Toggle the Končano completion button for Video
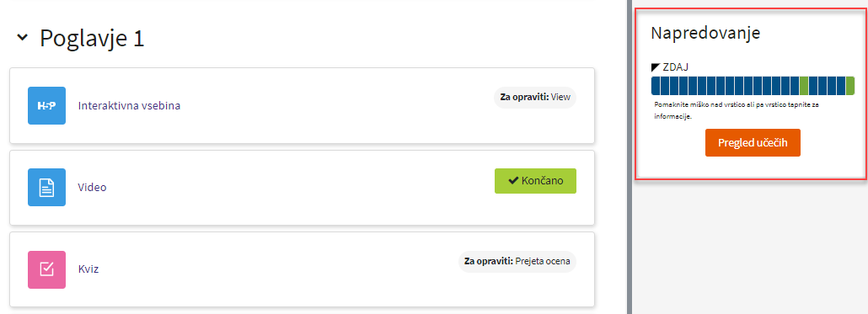Image resolution: width=868 pixels, height=314 pixels. tap(535, 181)
